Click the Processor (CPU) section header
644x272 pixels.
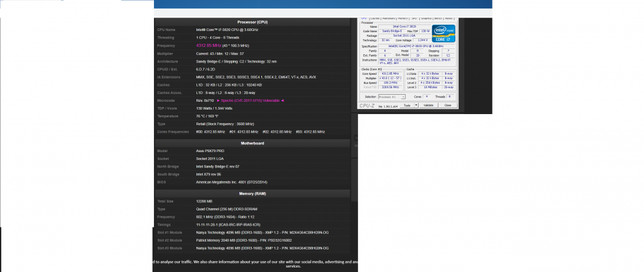click(x=252, y=22)
